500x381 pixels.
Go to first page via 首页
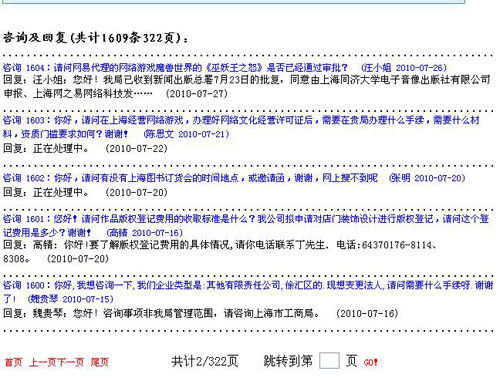click(x=14, y=362)
